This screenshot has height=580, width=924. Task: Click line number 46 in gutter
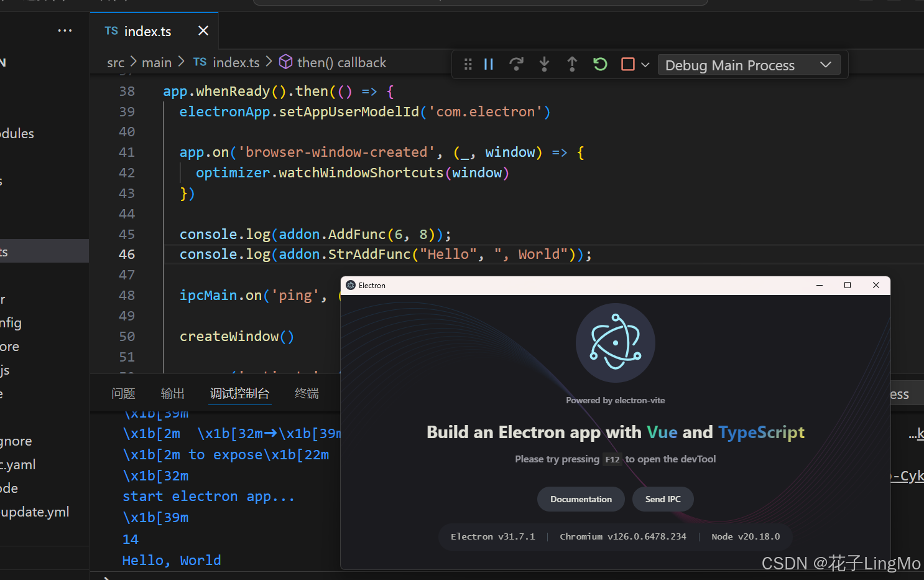(127, 254)
